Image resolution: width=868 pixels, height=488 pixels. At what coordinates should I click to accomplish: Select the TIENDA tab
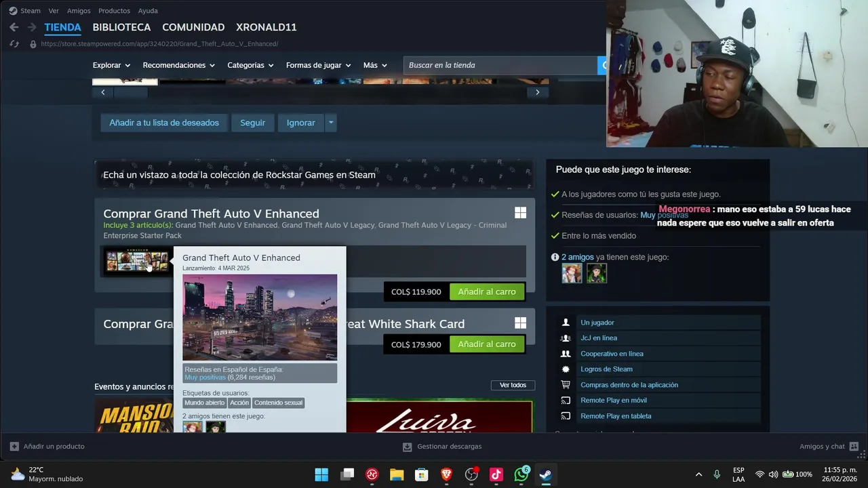(62, 27)
